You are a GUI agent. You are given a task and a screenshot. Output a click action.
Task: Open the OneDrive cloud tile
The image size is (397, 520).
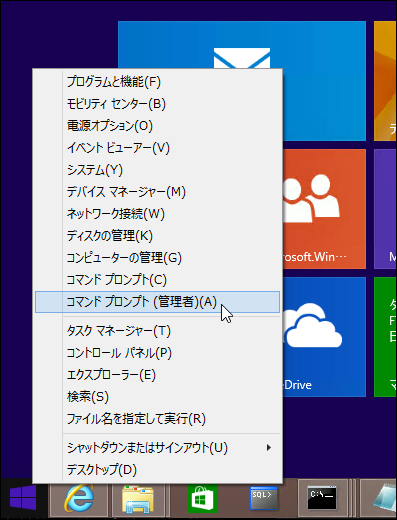pos(324,337)
